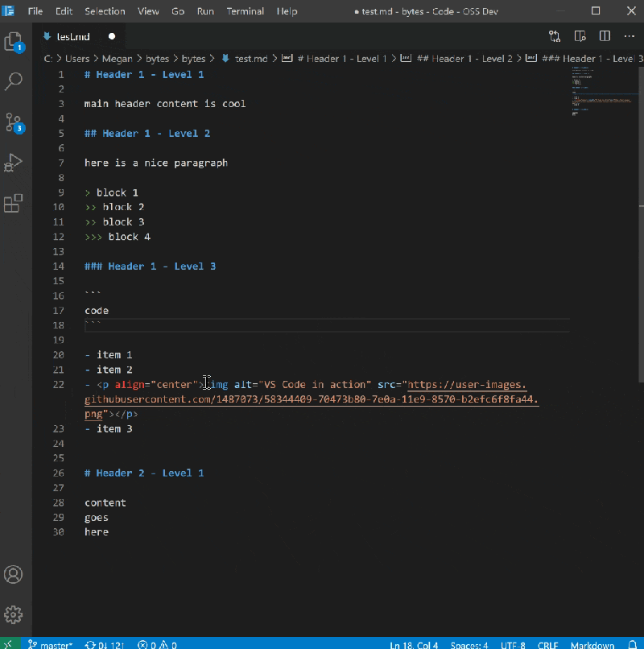
Task: Open More Actions with the ellipsis icon
Action: pyautogui.click(x=629, y=36)
